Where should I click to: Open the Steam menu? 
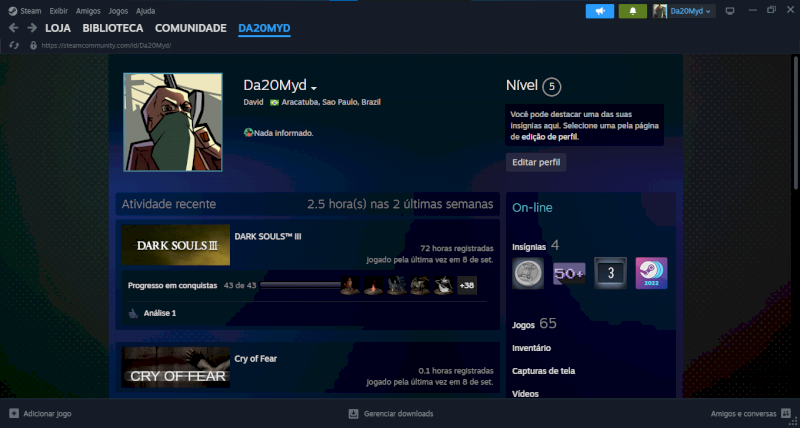[x=31, y=11]
